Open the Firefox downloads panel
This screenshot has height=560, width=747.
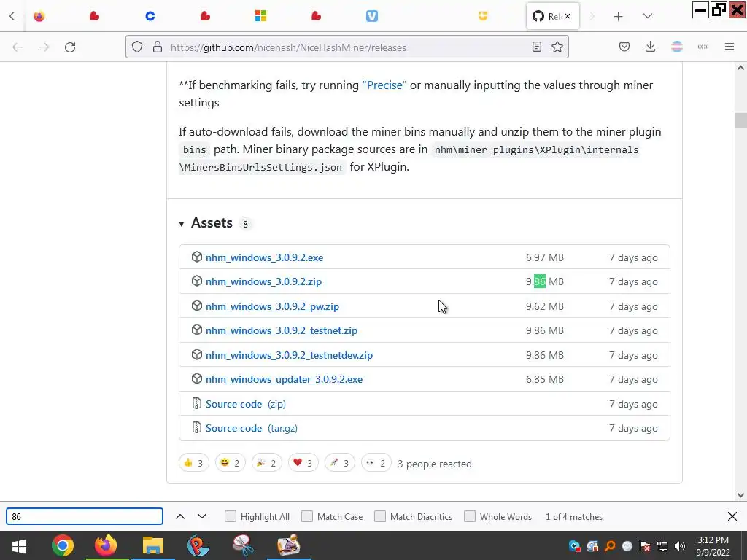[x=650, y=47]
